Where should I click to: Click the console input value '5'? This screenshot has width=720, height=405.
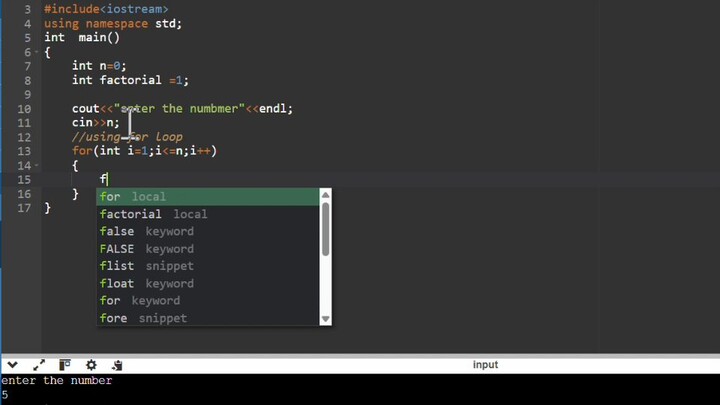pos(5,394)
